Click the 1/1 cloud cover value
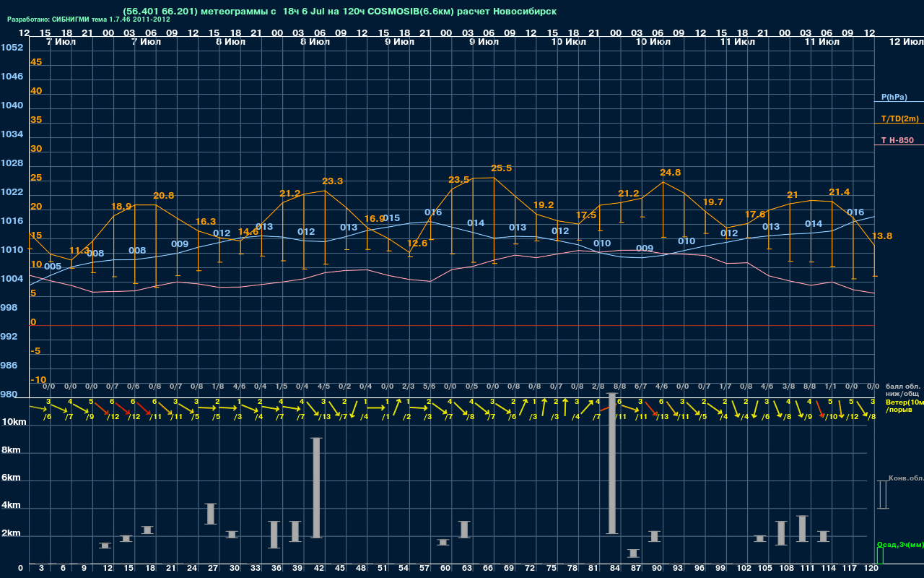 [831, 387]
